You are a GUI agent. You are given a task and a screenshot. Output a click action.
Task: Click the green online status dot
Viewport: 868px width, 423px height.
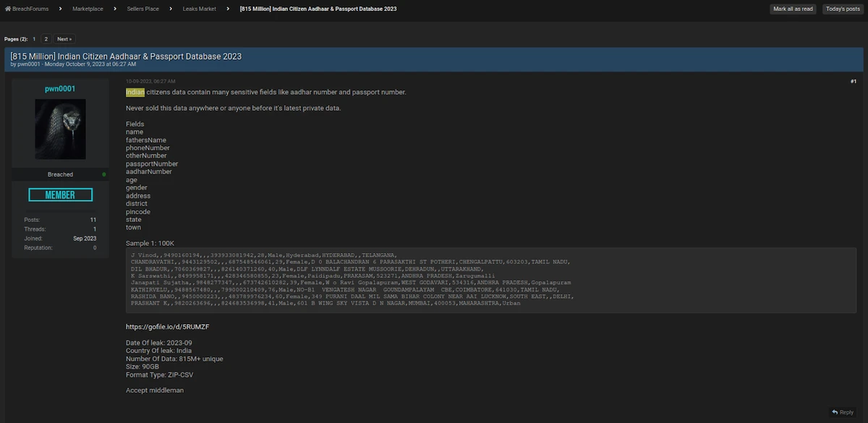pyautogui.click(x=104, y=174)
